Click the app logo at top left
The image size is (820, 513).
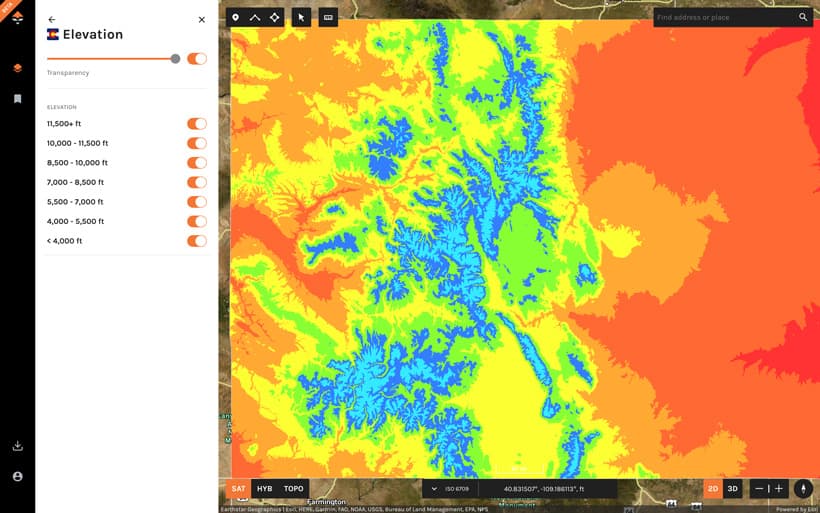pyautogui.click(x=17, y=18)
